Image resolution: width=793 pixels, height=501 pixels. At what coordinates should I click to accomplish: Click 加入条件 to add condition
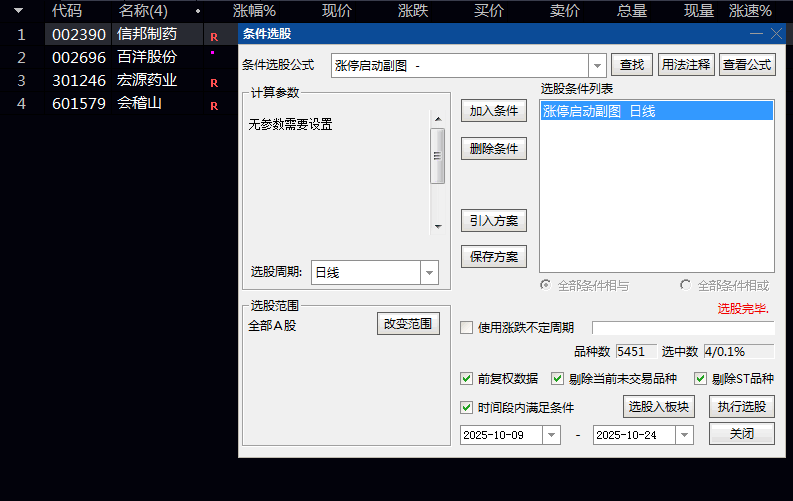tap(494, 111)
